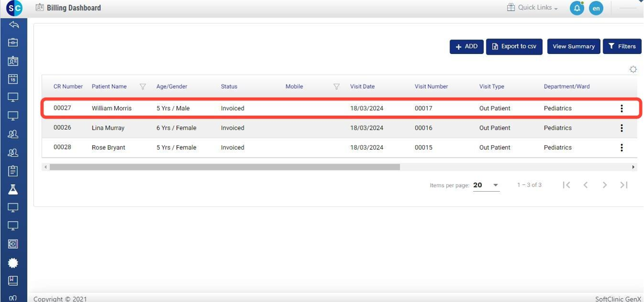
Task: Filter the Mobile column
Action: 336,87
